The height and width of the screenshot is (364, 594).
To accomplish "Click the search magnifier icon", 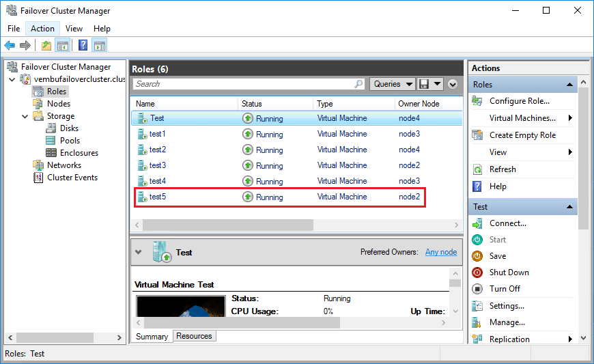I will pos(358,84).
